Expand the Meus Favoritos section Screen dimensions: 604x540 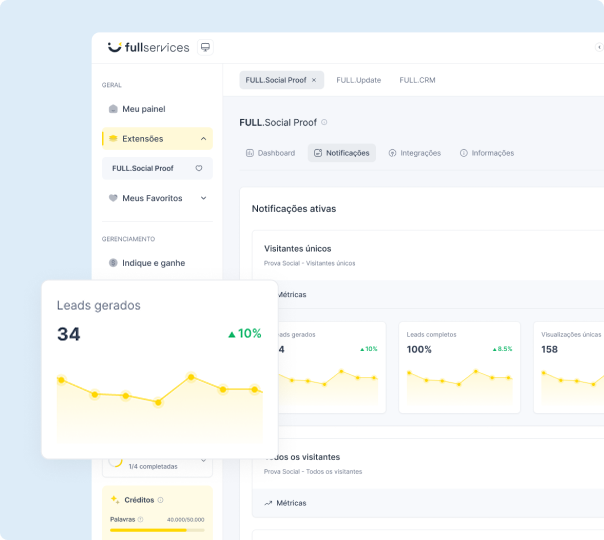click(x=204, y=198)
